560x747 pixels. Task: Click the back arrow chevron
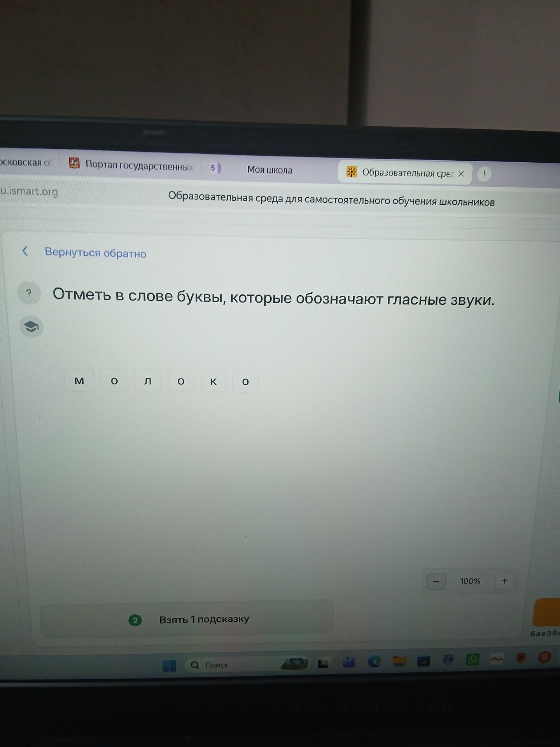click(25, 251)
